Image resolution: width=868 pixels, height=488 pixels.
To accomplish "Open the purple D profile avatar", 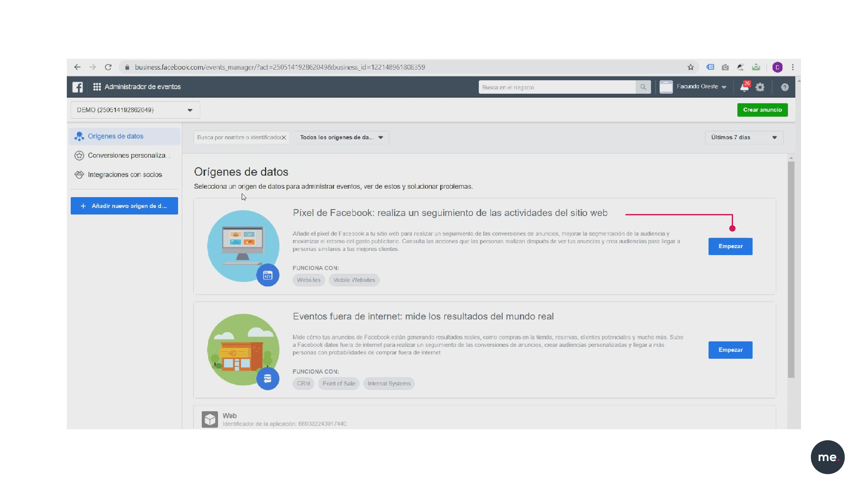I will click(x=777, y=67).
